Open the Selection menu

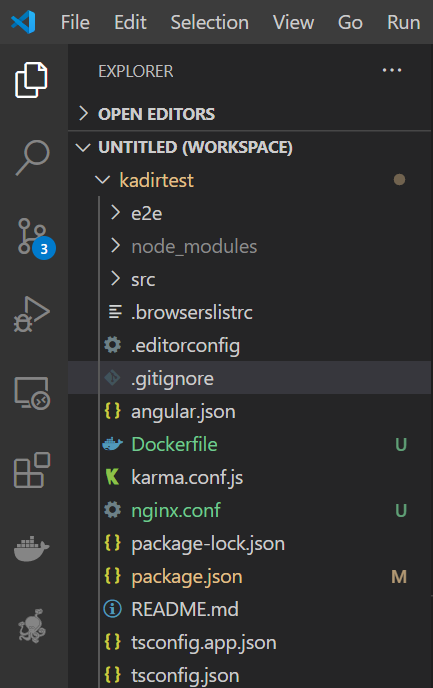click(210, 22)
